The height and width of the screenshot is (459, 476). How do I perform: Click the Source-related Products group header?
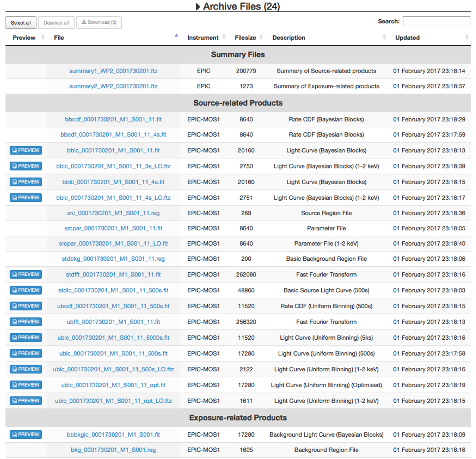coord(238,103)
